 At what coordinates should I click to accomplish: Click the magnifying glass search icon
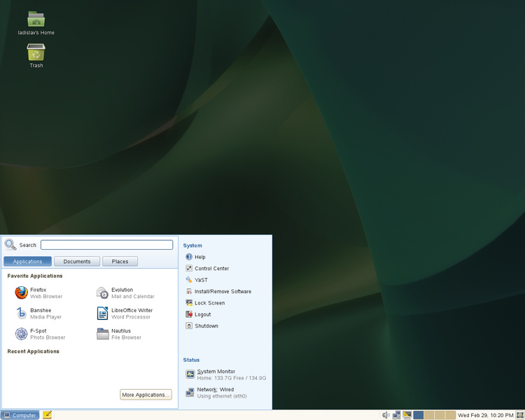point(10,245)
